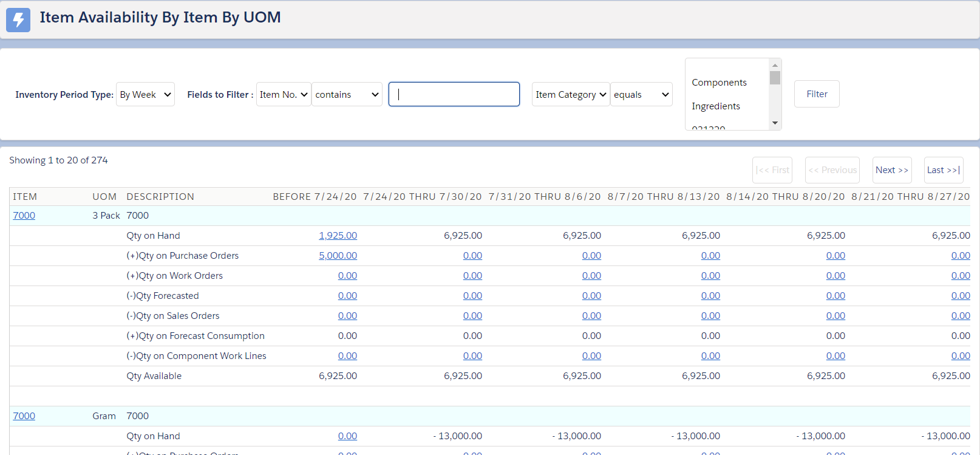The height and width of the screenshot is (455, 980).
Task: Open the 'contains' operator dropdown
Action: click(347, 94)
